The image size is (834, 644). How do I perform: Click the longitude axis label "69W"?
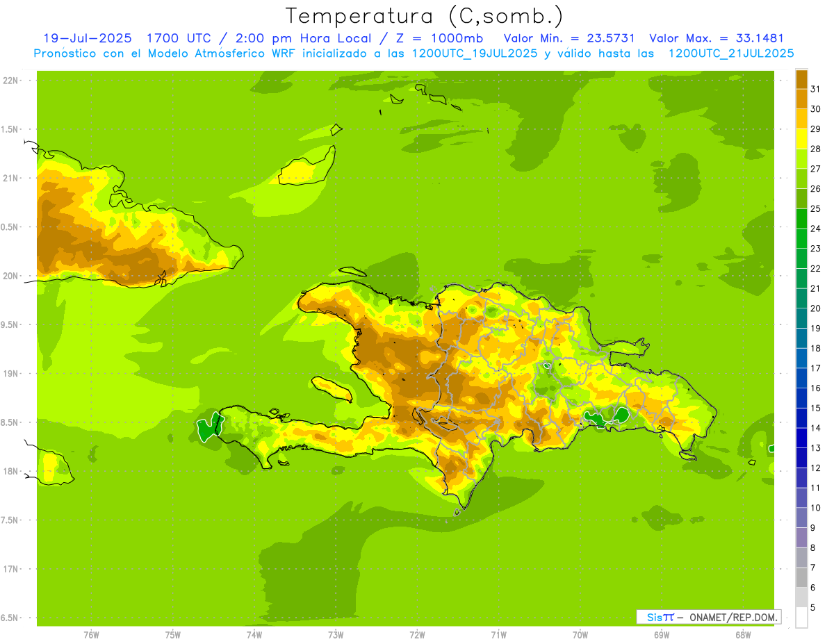(x=661, y=634)
